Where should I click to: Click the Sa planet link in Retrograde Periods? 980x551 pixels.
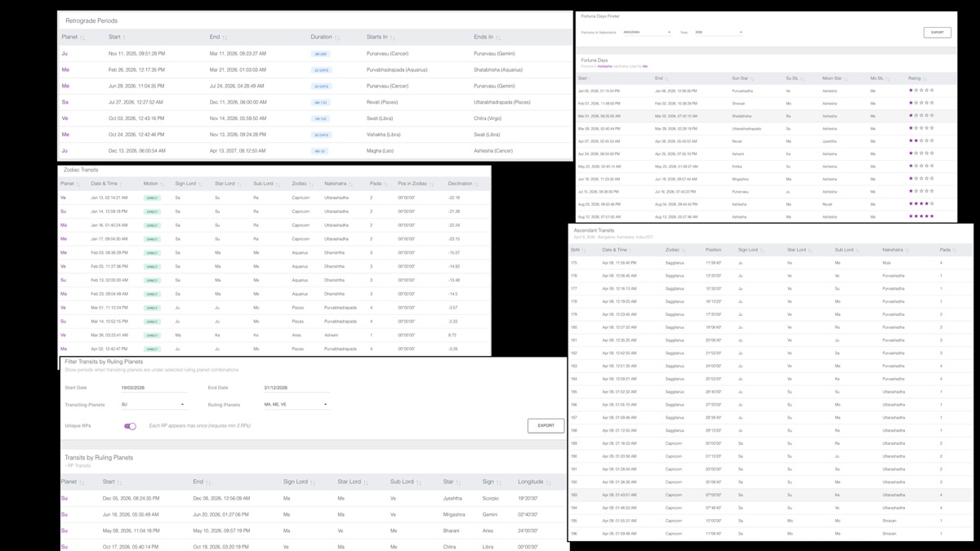pos(65,102)
